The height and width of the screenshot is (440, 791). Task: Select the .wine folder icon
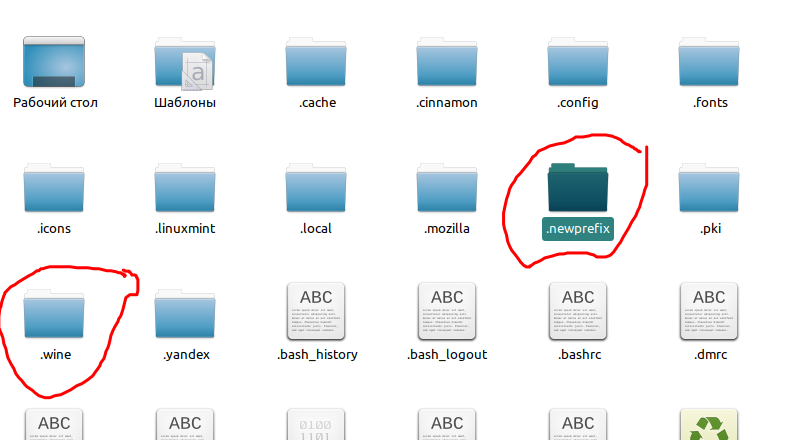(x=54, y=314)
